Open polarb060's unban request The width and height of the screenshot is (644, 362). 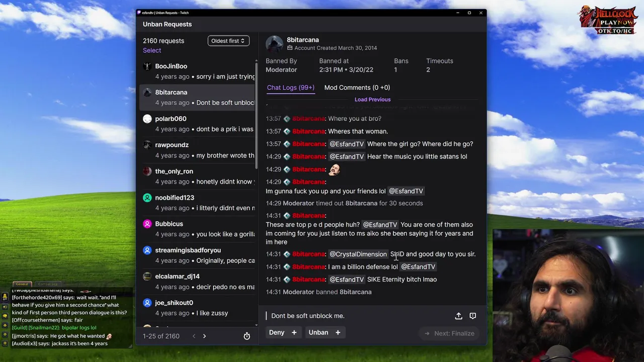(x=198, y=124)
